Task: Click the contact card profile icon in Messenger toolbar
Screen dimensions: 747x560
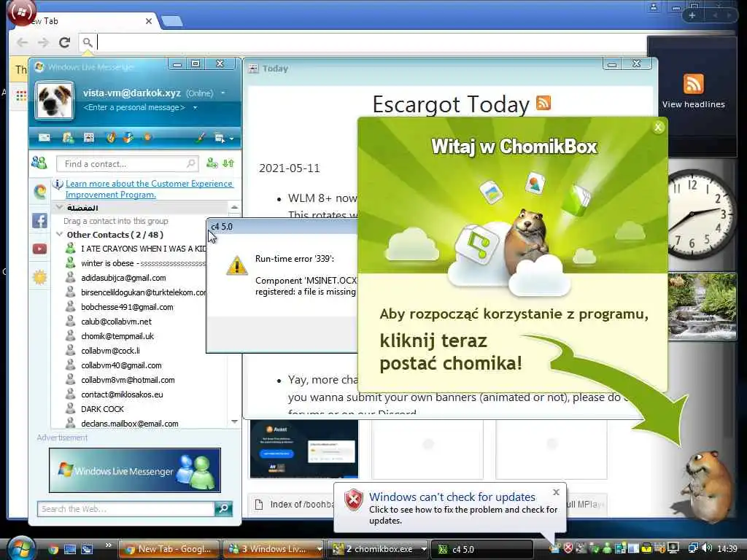Action: tap(68, 138)
